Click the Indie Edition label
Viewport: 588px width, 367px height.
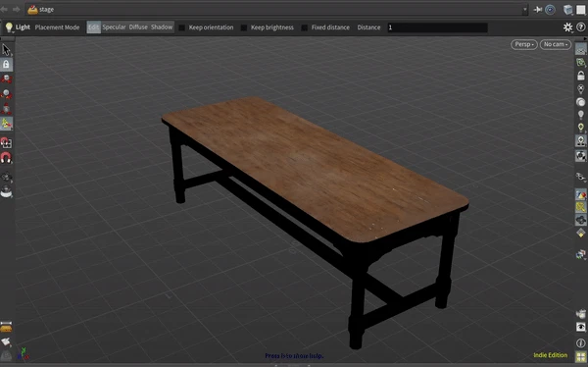(x=550, y=355)
